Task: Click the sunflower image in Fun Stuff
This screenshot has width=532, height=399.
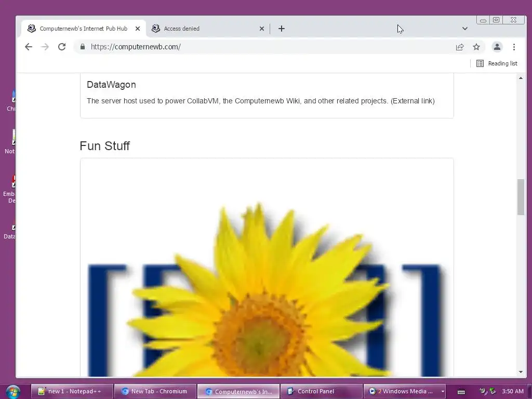Action: click(267, 288)
